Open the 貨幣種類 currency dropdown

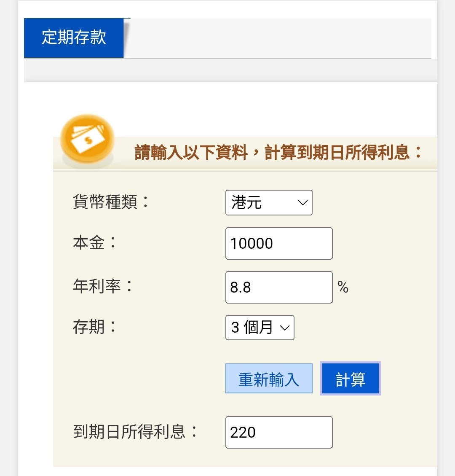[269, 202]
